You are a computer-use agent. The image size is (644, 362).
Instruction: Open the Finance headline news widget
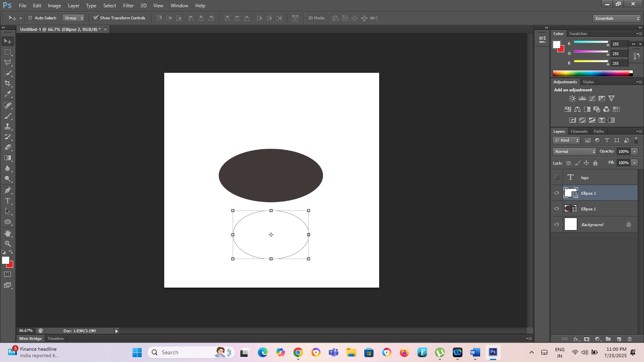coord(33,352)
